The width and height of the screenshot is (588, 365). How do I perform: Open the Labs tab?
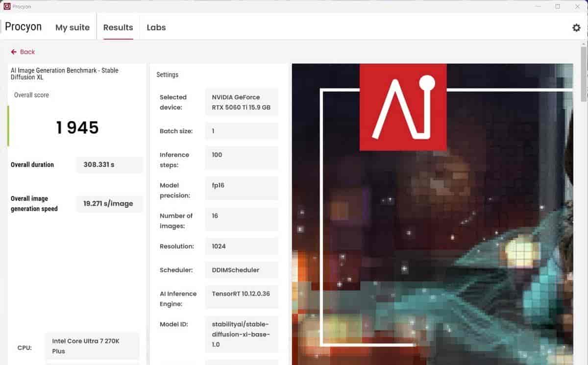coord(156,27)
